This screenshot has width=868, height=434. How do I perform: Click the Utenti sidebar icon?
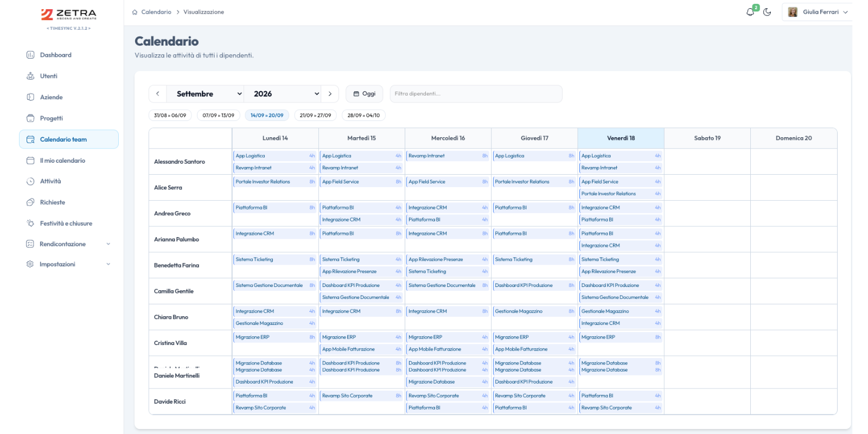click(x=30, y=76)
